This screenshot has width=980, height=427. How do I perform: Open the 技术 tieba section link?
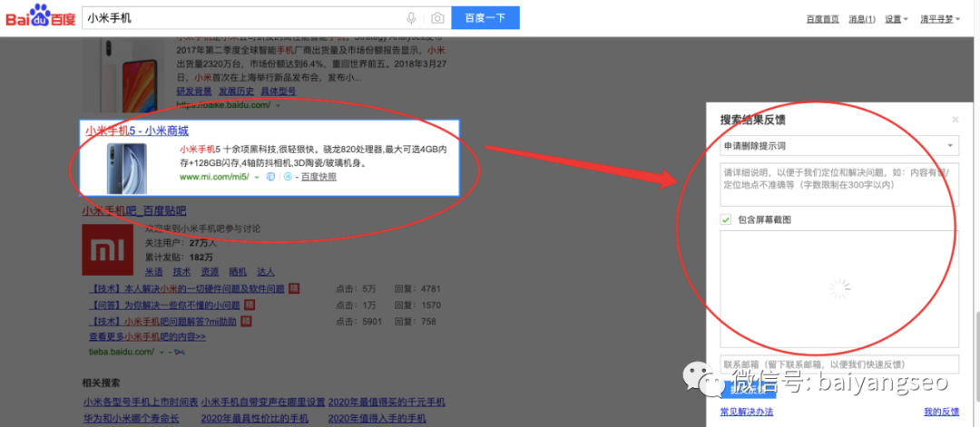[181, 272]
